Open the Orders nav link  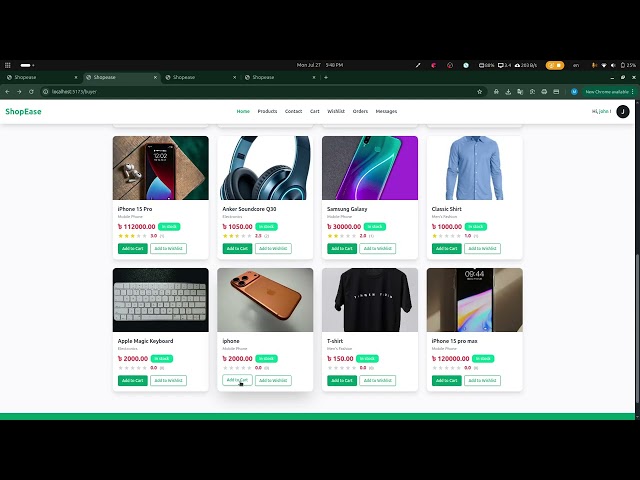[x=360, y=111]
